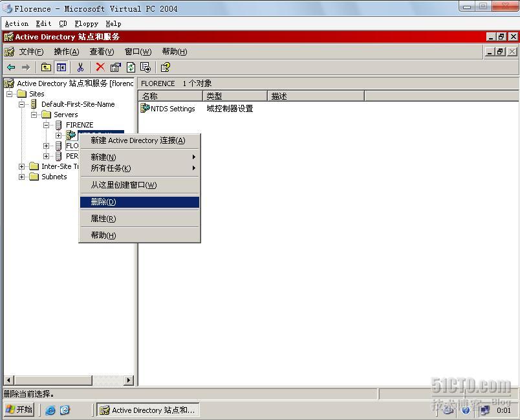Open the Virtual PC CD menu
520x420 pixels.
pyautogui.click(x=63, y=23)
